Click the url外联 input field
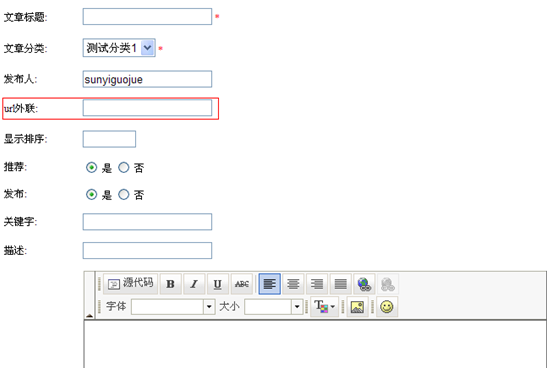Image resolution: width=547 pixels, height=380 pixels. [147, 108]
